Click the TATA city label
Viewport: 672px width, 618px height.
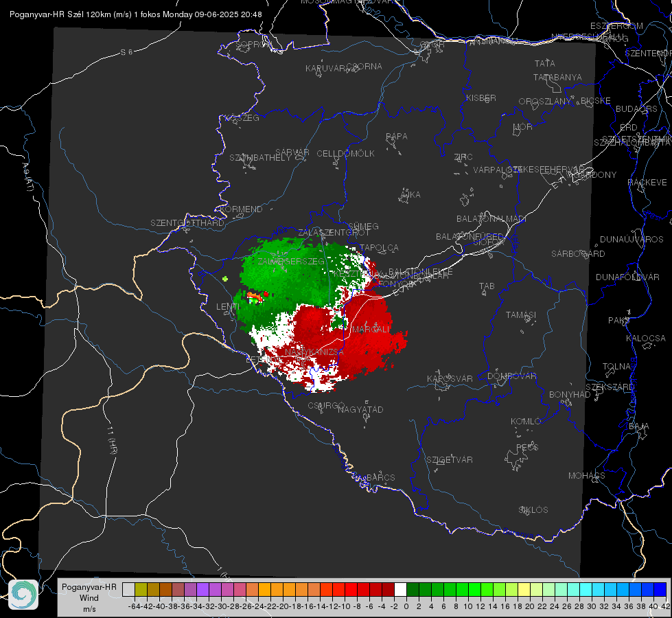[x=545, y=63]
